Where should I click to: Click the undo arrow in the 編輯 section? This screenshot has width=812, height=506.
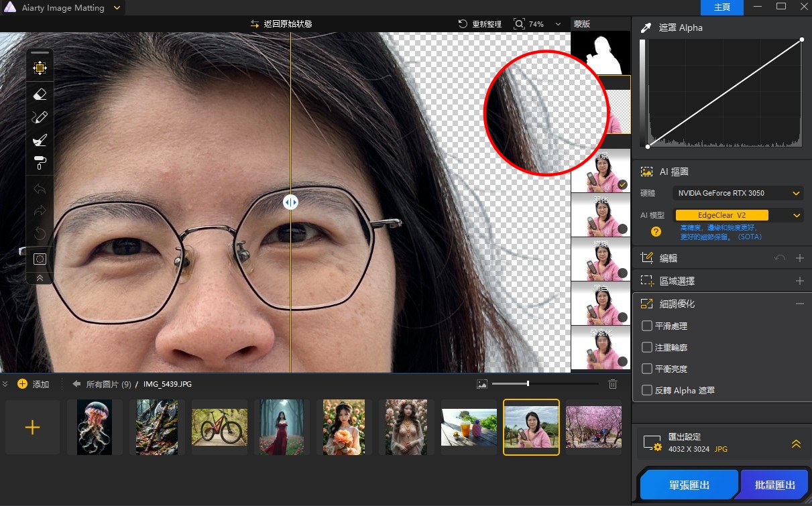tap(780, 258)
